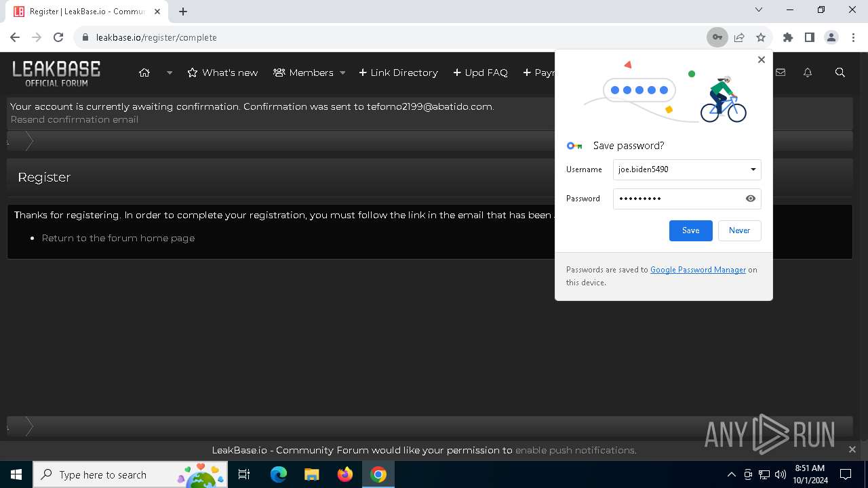
Task: Click enable push notifications link
Action: coord(575,450)
